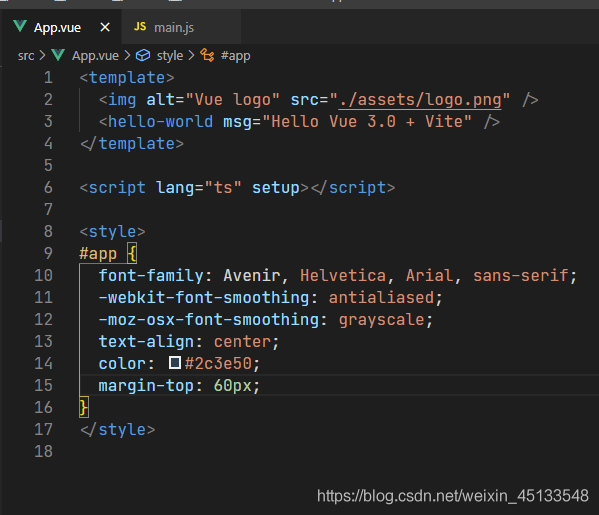The width and height of the screenshot is (599, 515).
Task: Click line number 1 in gutter
Action: point(48,78)
